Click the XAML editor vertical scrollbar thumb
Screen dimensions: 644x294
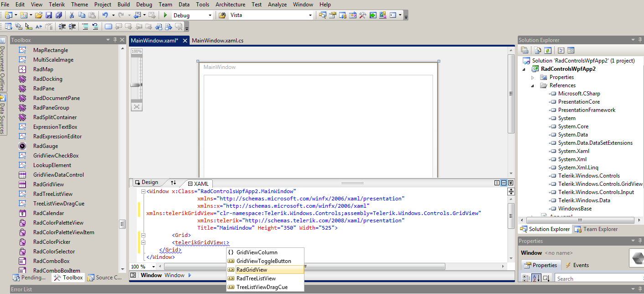(x=511, y=216)
